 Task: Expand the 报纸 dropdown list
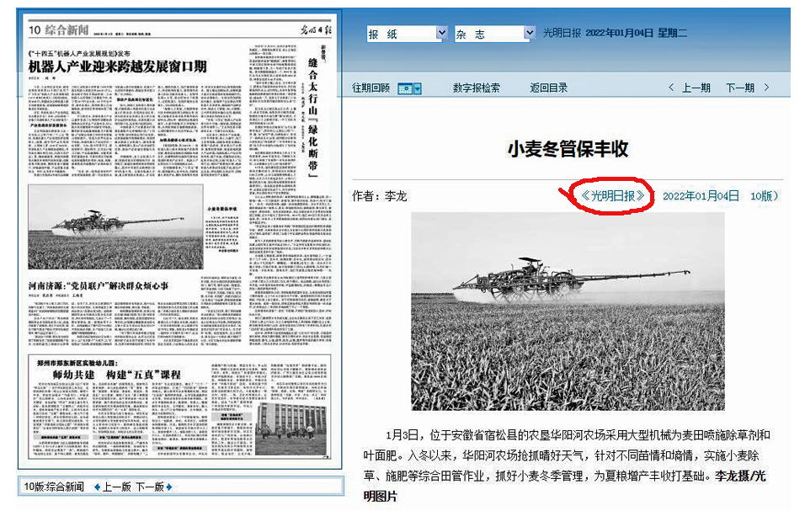[441, 34]
